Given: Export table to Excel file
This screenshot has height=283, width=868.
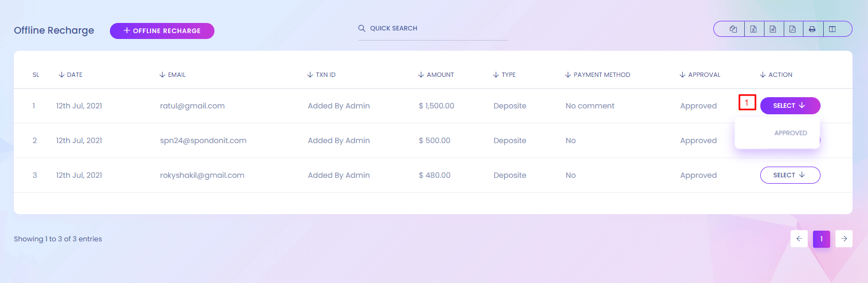Looking at the screenshot, I should point(753,29).
